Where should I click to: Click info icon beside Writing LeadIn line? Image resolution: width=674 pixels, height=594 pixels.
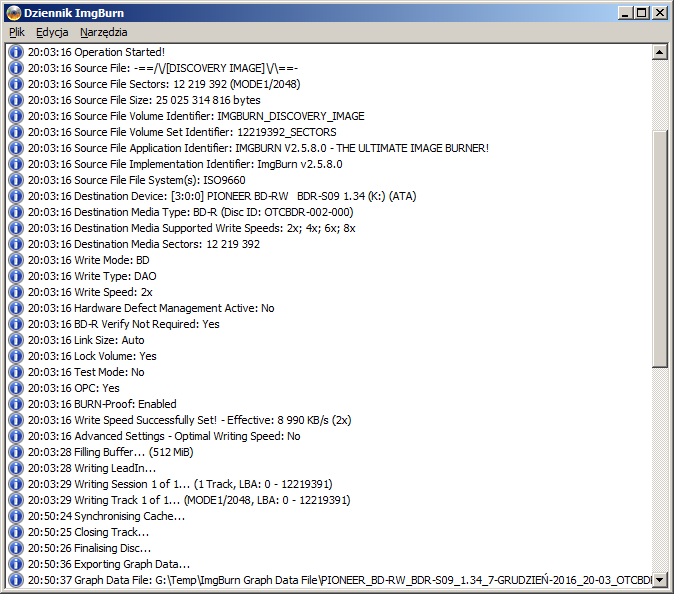[x=15, y=468]
